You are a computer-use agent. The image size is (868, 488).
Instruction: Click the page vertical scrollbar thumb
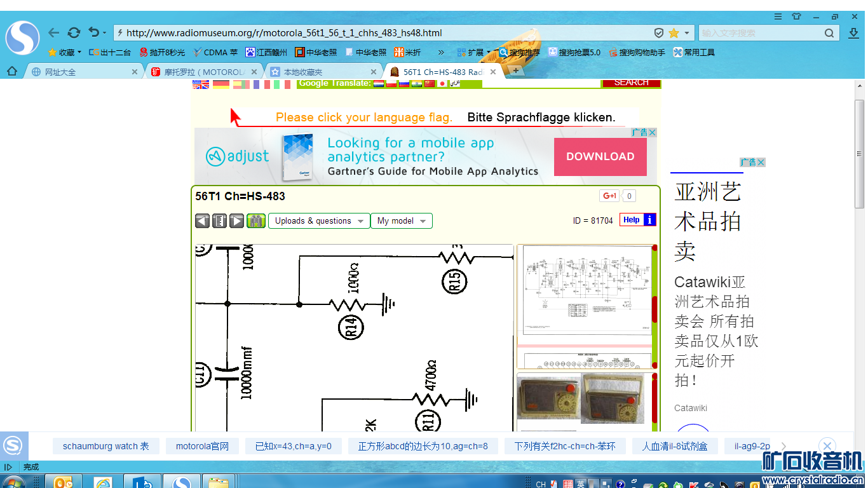click(860, 154)
